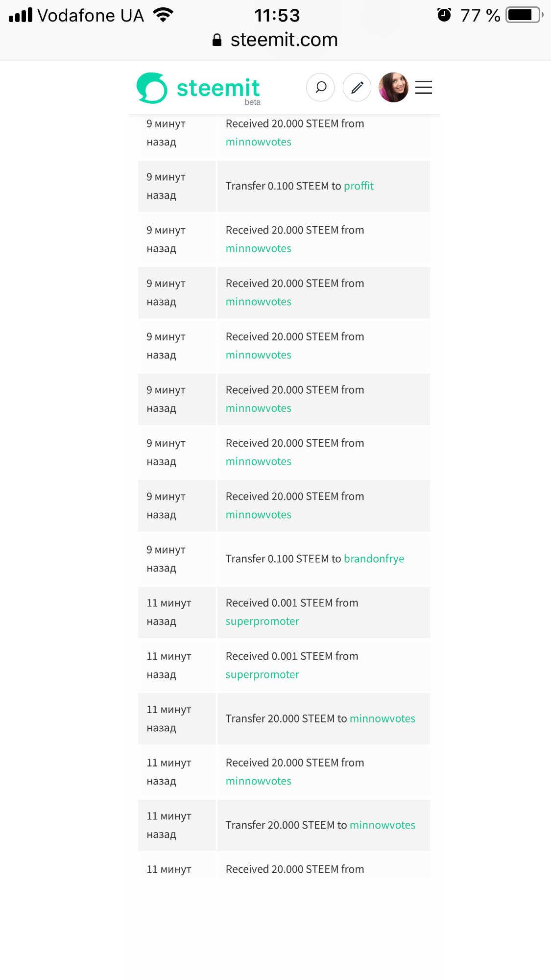
Task: Click the second superpromoter link
Action: point(262,675)
